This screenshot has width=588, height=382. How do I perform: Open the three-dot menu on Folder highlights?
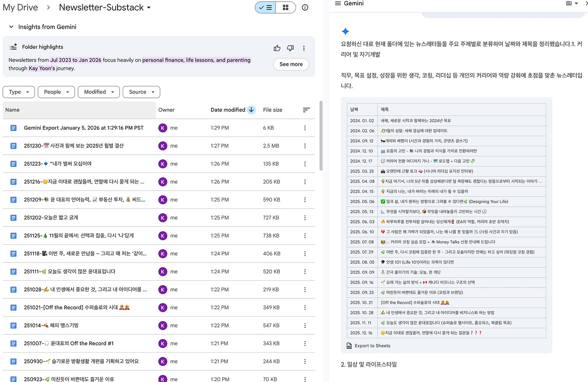click(x=304, y=48)
